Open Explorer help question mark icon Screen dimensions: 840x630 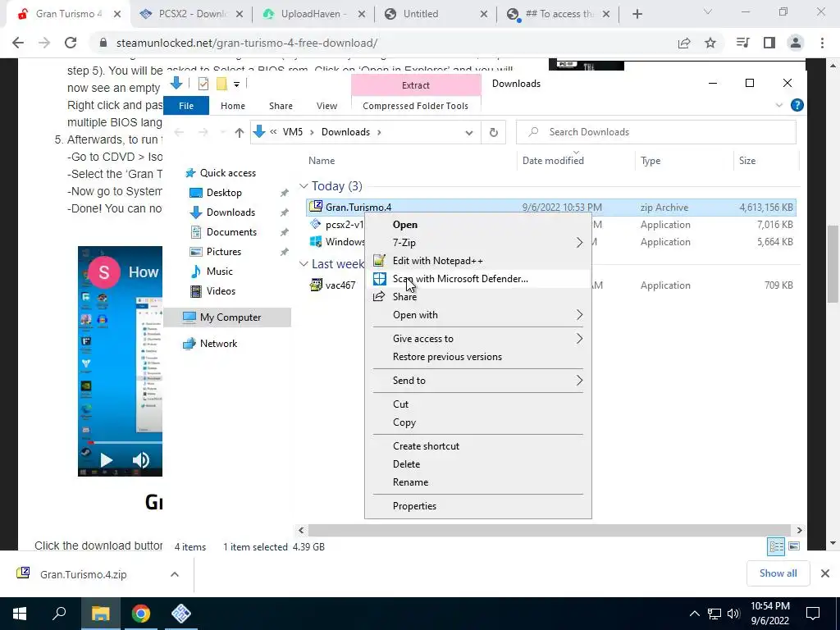797,106
